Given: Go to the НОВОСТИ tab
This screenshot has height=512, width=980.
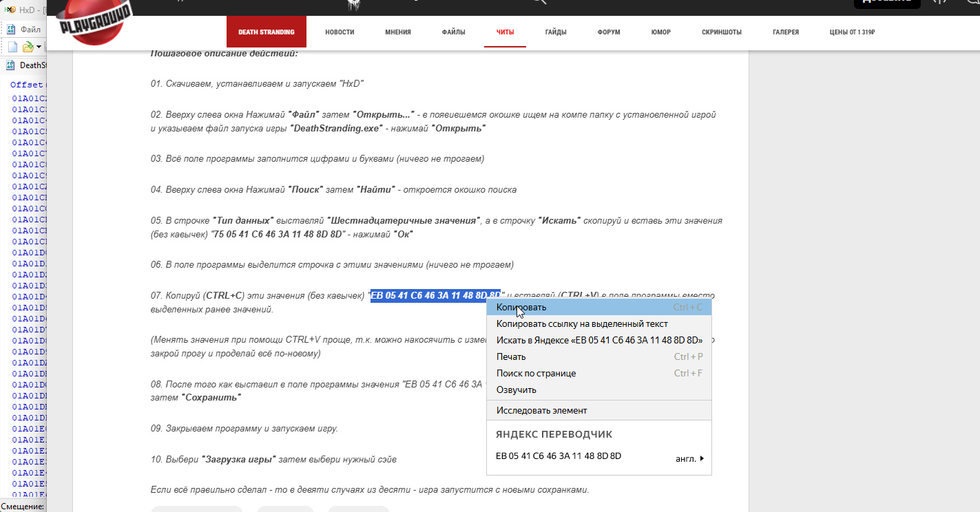Looking at the screenshot, I should pos(340,32).
